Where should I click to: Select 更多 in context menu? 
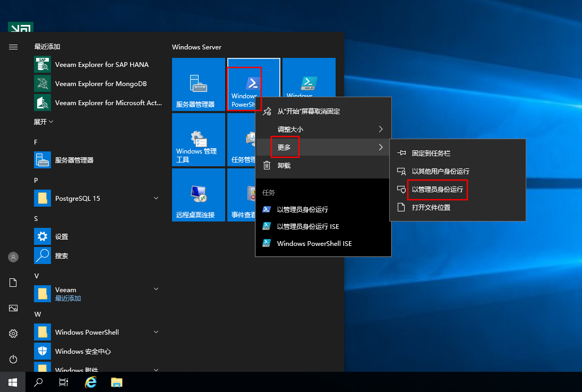point(323,147)
